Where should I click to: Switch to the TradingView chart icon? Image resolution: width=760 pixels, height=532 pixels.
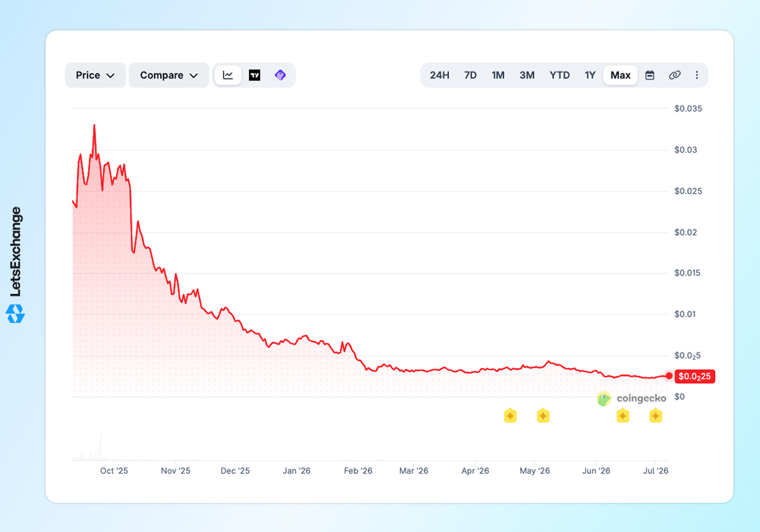click(255, 75)
